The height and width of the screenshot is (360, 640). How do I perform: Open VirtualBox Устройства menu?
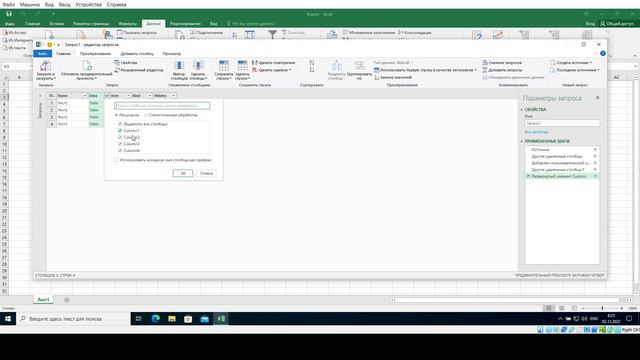pyautogui.click(x=89, y=4)
